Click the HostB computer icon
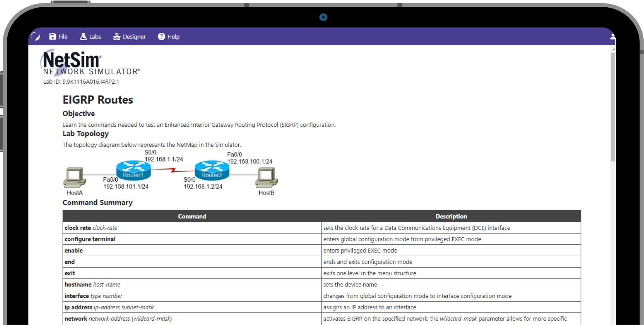 266,177
